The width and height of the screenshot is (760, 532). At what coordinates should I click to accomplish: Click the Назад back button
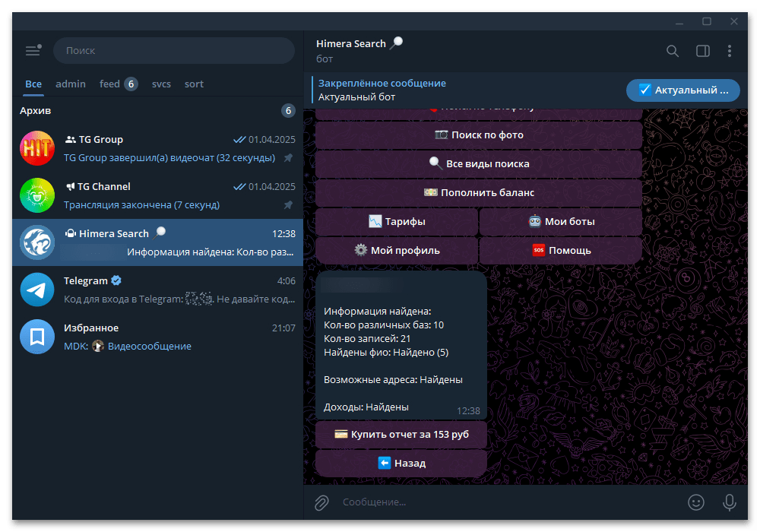tap(401, 463)
